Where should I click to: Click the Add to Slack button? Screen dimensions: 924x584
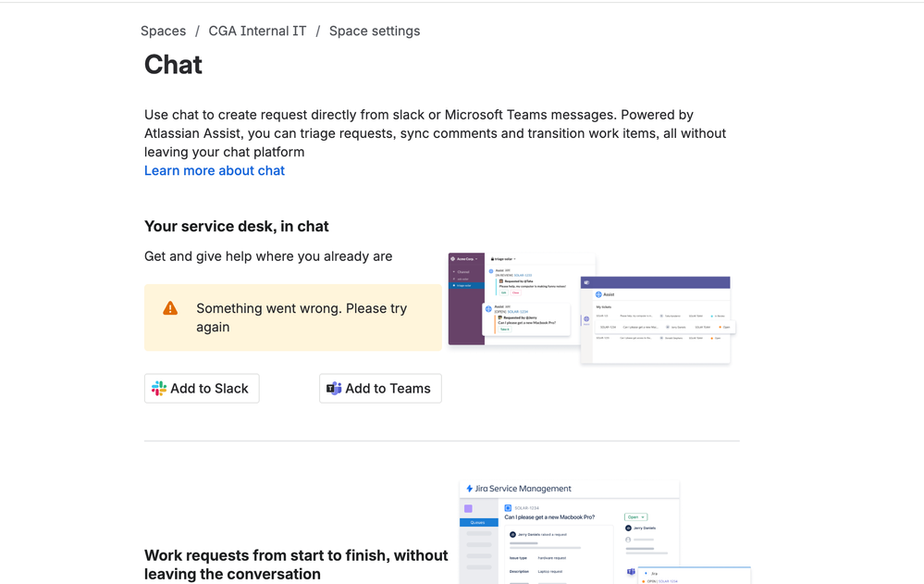(x=202, y=388)
